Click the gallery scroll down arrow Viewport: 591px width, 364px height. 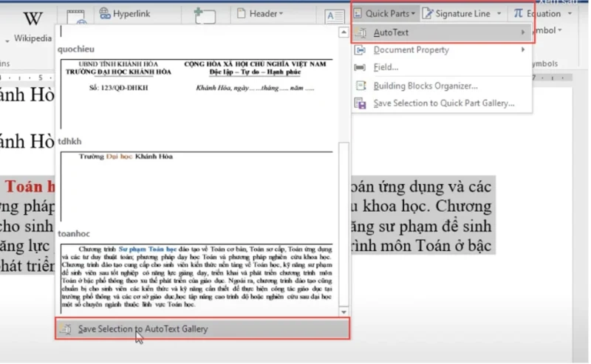click(344, 312)
